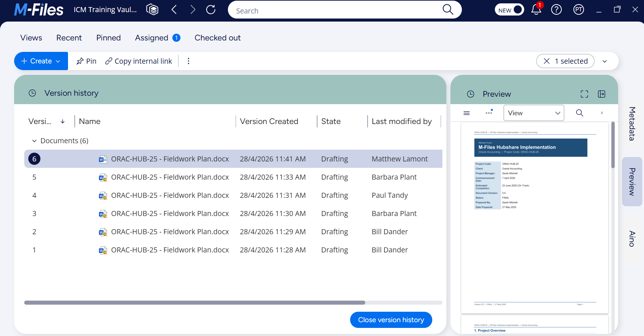Click the Word file icon for version 2
Screen dimensions: 644x336
[x=103, y=232]
